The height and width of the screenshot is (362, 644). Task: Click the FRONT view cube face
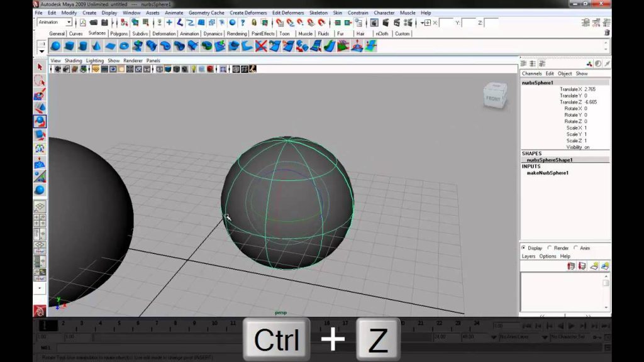tap(493, 99)
